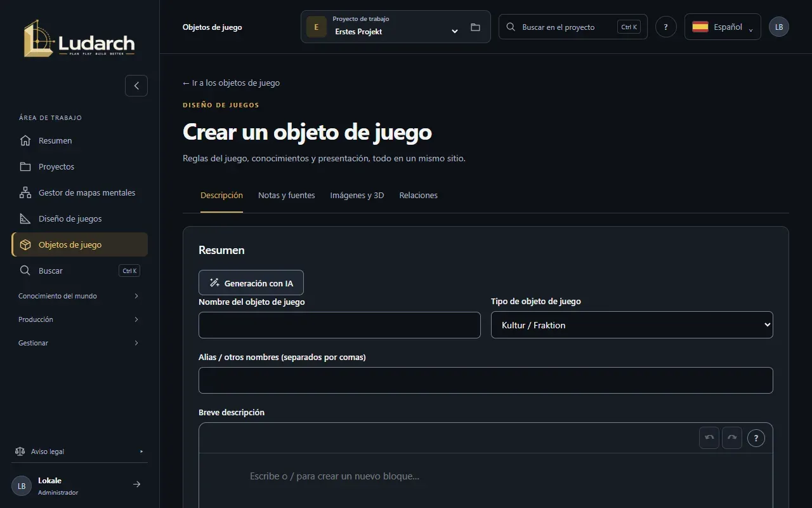Image resolution: width=812 pixels, height=508 pixels.
Task: Click the Buscar magnifier icon in sidebar
Action: click(x=25, y=271)
